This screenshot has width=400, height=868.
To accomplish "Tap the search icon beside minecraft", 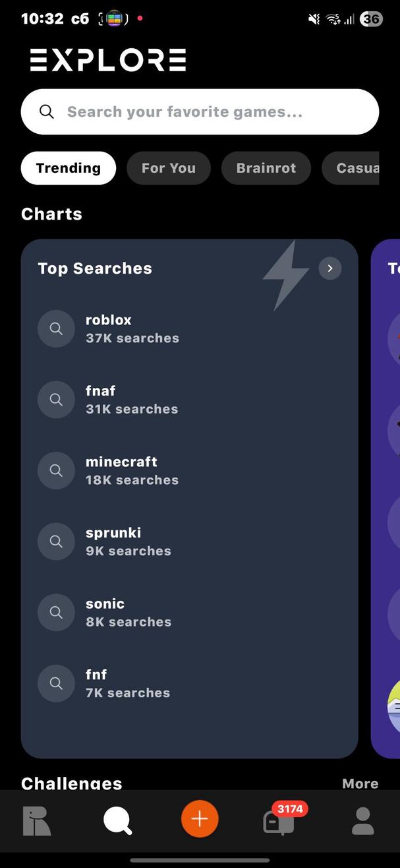I will click(56, 470).
